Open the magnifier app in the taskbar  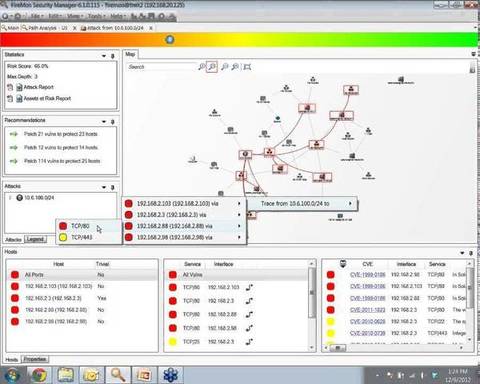tap(118, 375)
